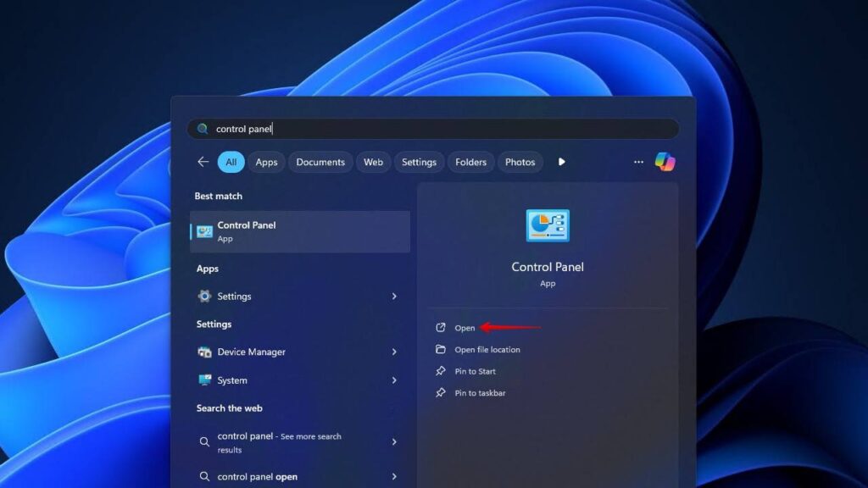Viewport: 868px width, 488px height.
Task: Open the three-dot more options menu
Action: (638, 162)
